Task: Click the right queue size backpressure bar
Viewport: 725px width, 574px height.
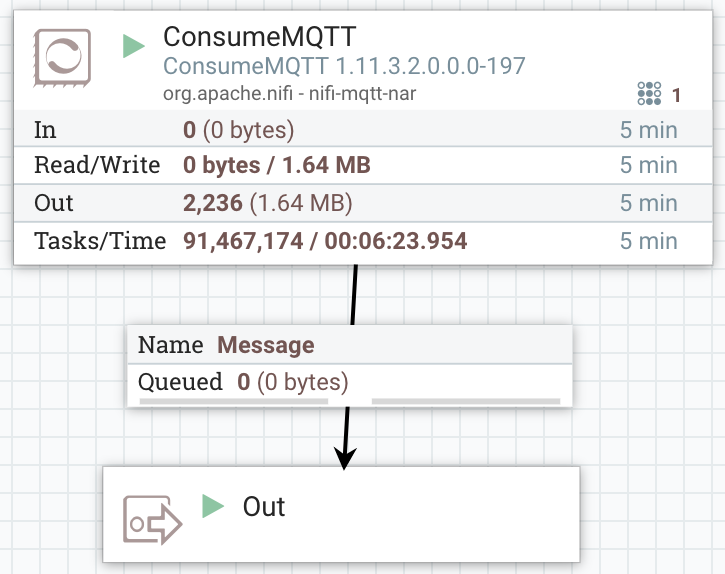Action: (465, 401)
